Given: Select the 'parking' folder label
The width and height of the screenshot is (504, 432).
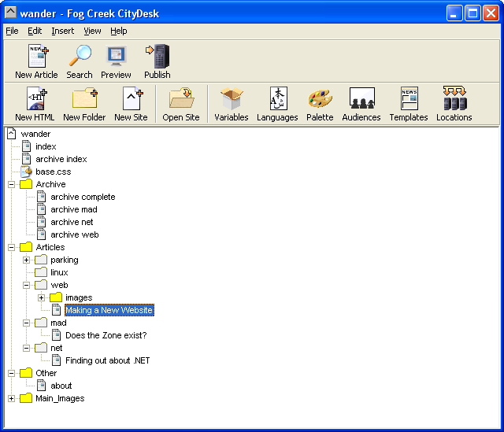Looking at the screenshot, I should pyautogui.click(x=65, y=260).
